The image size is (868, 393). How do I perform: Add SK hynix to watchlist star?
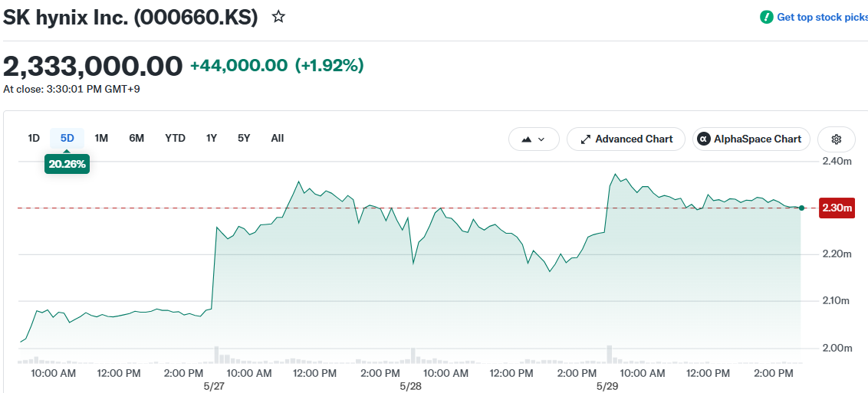click(x=278, y=17)
